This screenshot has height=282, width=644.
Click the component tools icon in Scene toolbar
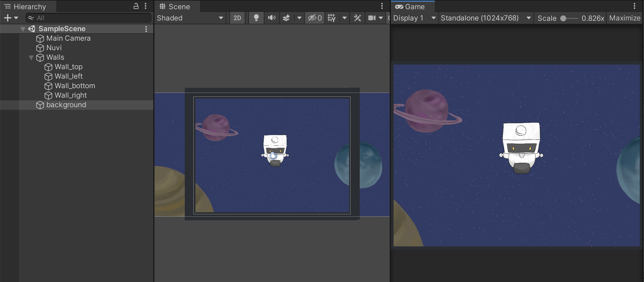(357, 18)
